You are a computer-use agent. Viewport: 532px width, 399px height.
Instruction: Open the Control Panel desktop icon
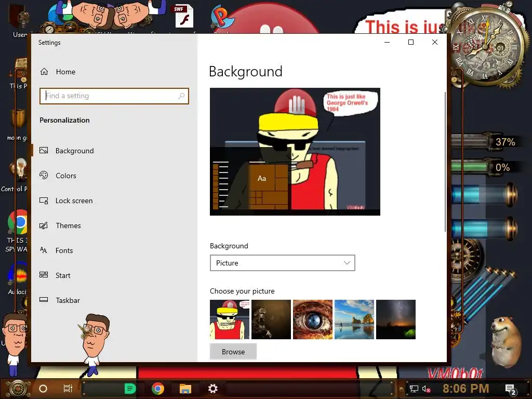16,176
